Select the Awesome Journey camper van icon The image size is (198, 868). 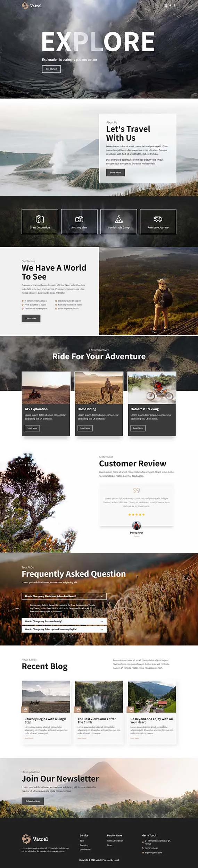(158, 219)
